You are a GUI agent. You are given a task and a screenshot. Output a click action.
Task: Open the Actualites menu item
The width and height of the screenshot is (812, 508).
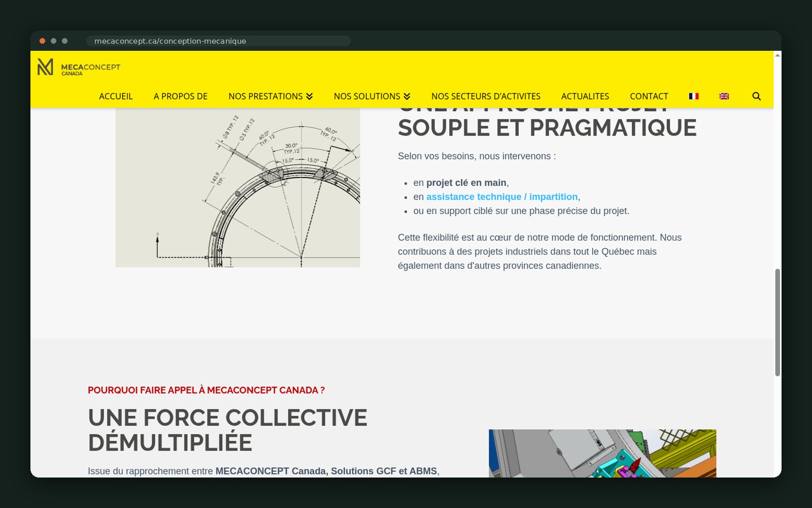pos(585,96)
